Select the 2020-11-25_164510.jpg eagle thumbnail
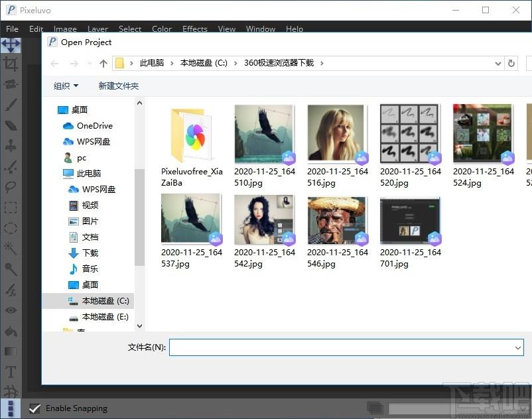This screenshot has height=419, width=532. coord(265,147)
